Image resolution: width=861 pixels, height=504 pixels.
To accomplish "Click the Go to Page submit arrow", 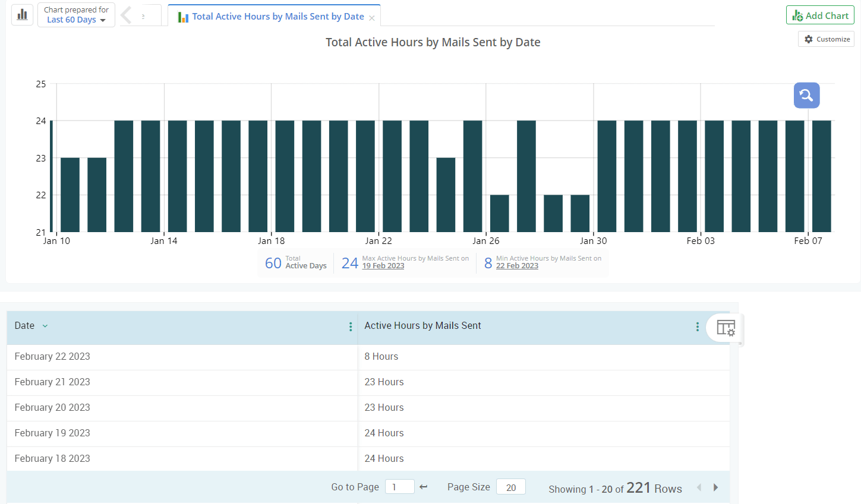I will click(422, 486).
